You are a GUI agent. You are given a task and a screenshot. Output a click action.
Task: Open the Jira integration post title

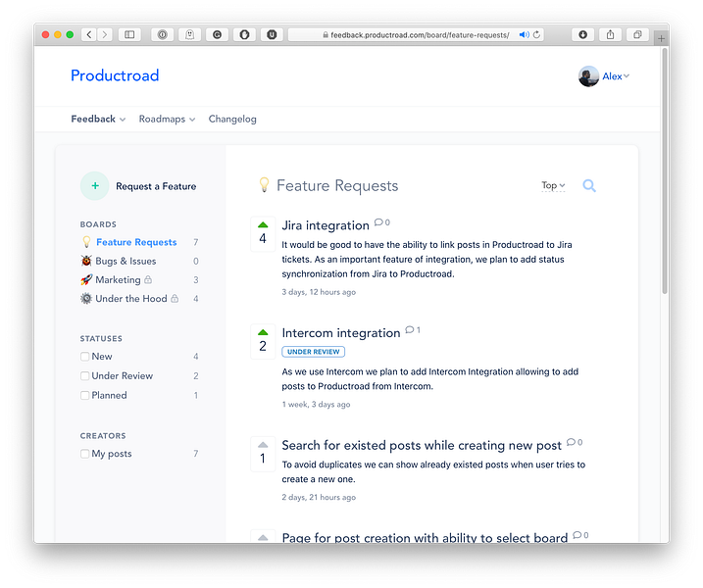326,225
